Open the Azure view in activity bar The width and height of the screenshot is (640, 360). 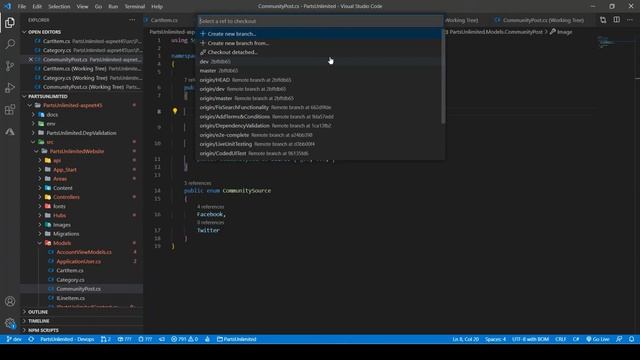pos(10,131)
